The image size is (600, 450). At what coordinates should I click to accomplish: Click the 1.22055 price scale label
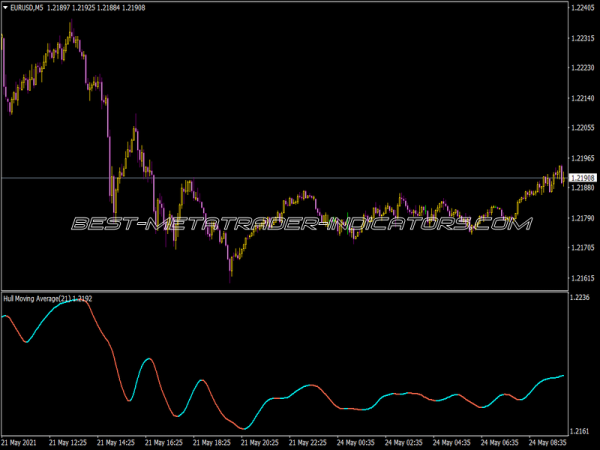582,128
